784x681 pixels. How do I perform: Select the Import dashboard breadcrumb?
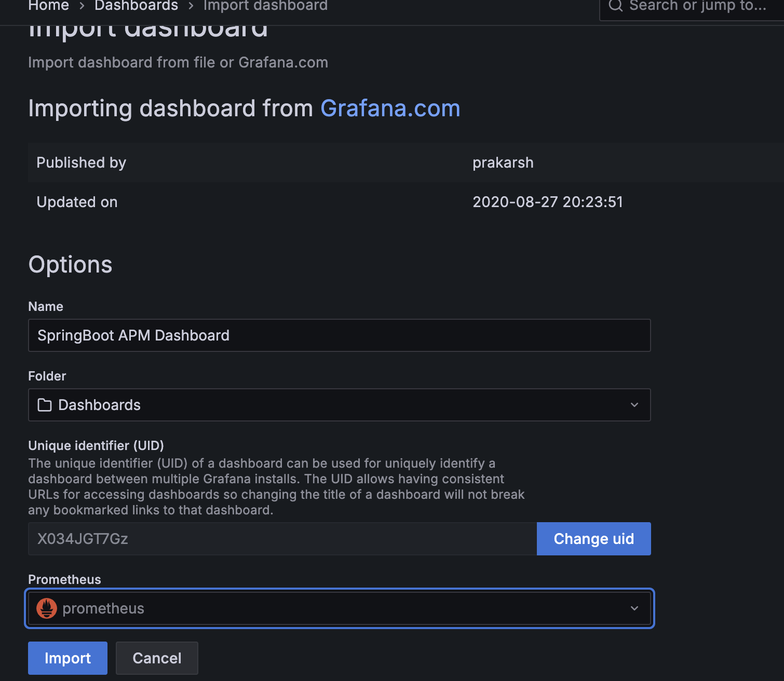pyautogui.click(x=265, y=6)
